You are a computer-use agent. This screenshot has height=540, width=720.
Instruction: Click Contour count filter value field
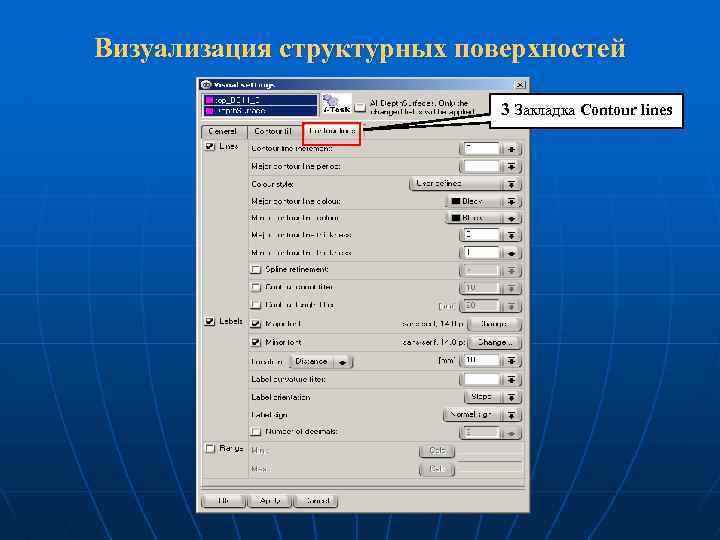coord(480,288)
